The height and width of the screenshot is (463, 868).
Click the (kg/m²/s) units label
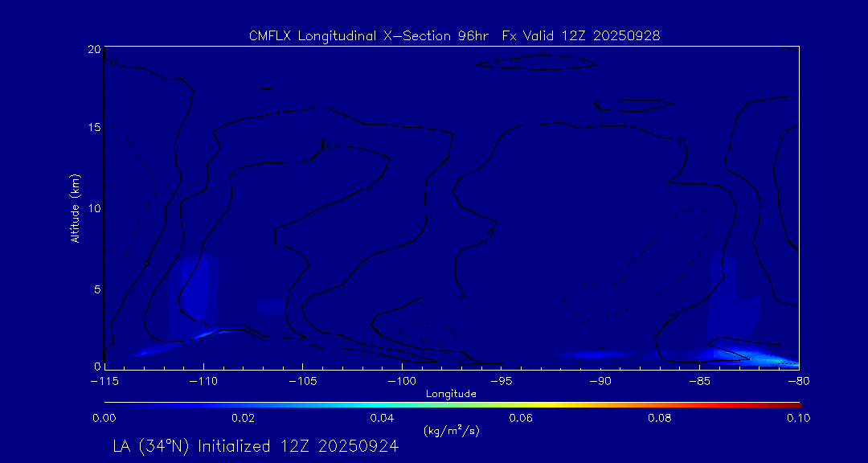coord(451,431)
